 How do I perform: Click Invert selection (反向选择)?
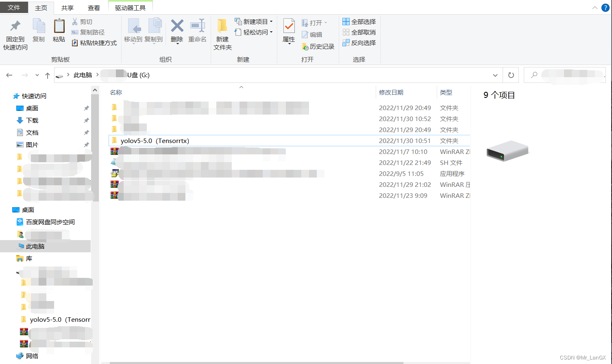click(359, 43)
